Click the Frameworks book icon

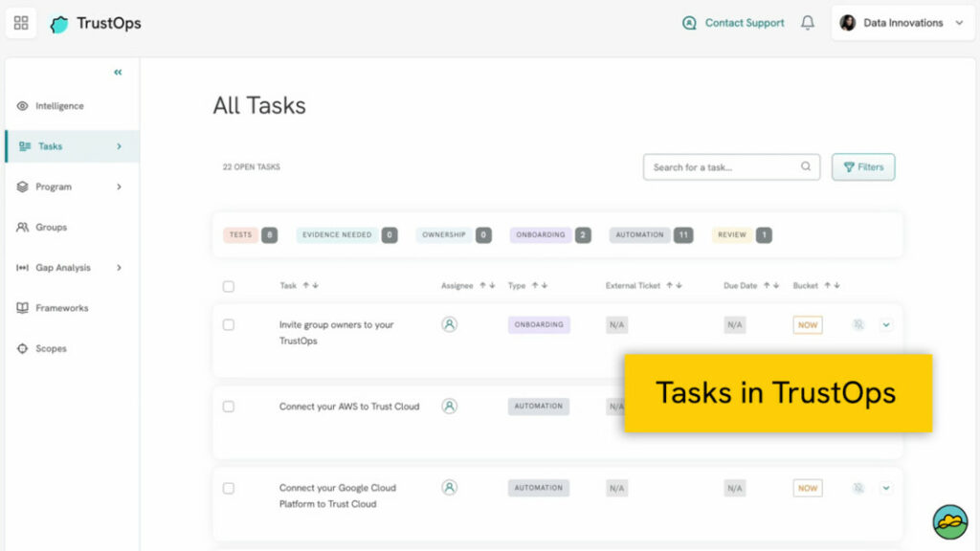click(23, 308)
